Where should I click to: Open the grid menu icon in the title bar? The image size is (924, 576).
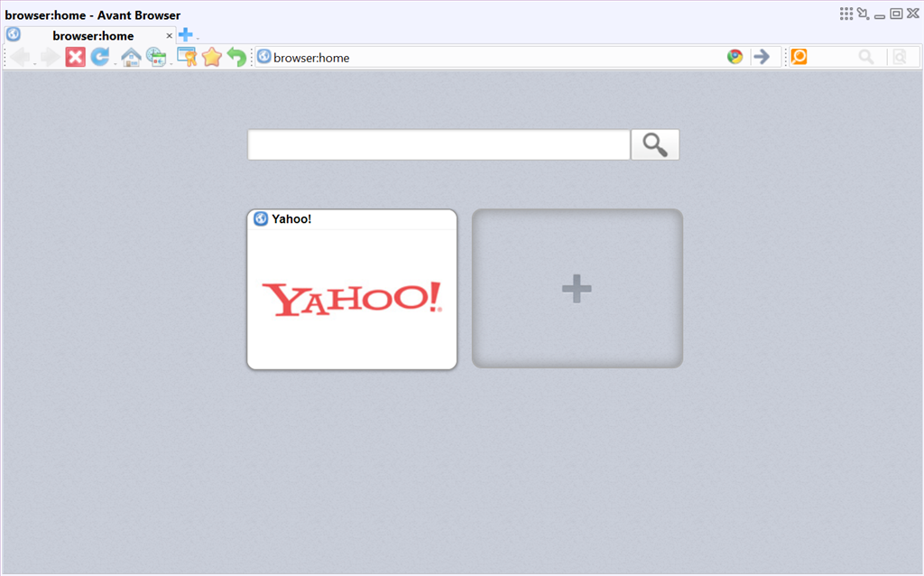pyautogui.click(x=846, y=14)
